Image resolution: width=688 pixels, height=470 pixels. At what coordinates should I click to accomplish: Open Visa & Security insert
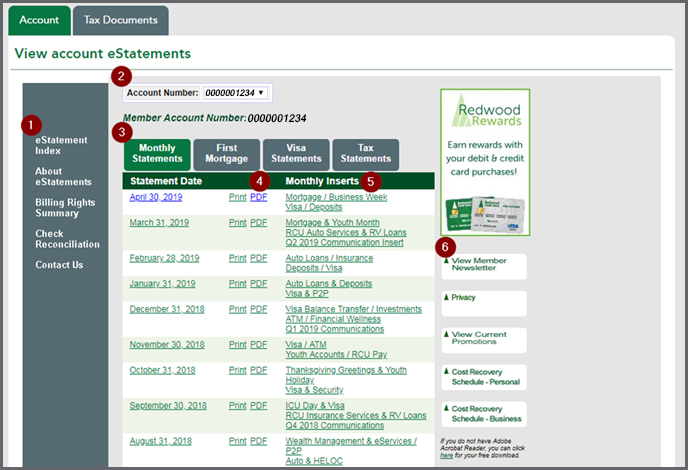[314, 390]
